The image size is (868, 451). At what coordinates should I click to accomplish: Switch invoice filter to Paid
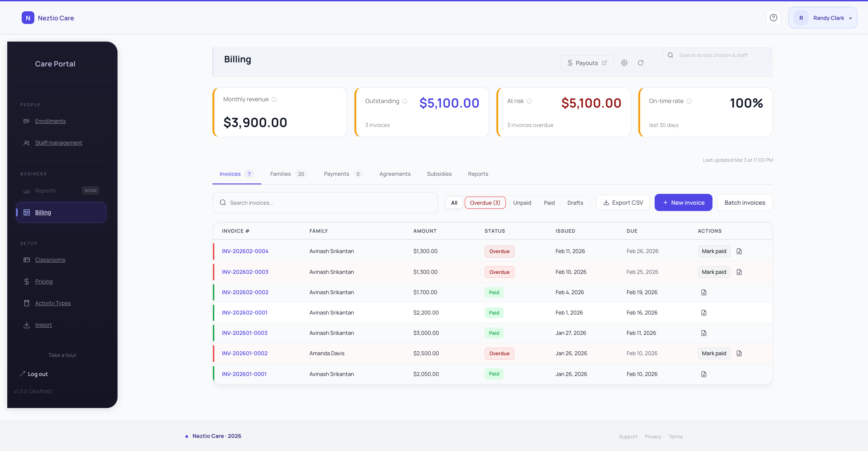[x=549, y=202]
